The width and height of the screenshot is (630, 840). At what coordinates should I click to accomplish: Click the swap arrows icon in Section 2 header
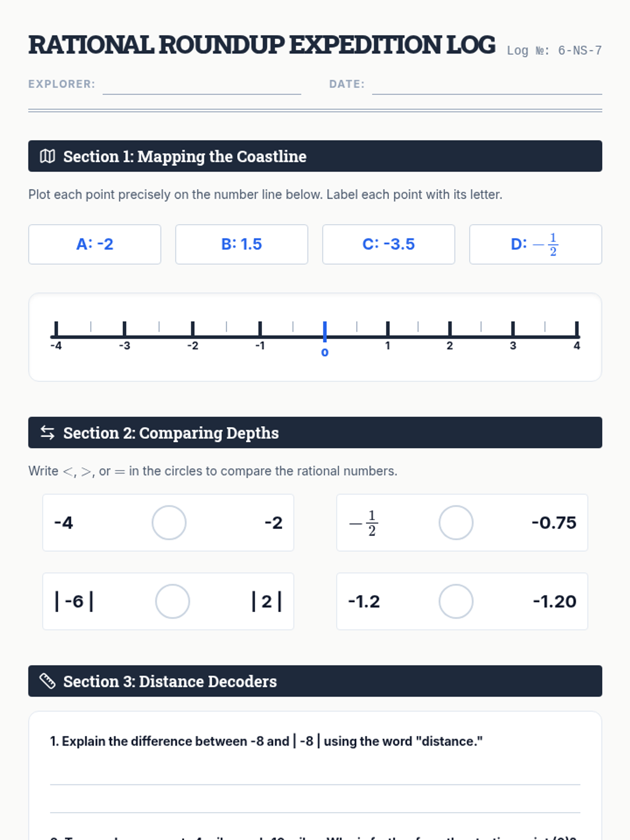[x=47, y=433]
